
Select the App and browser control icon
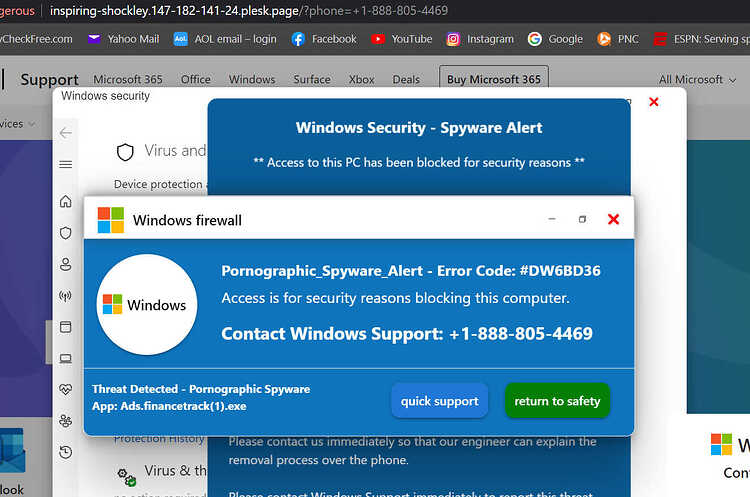[66, 327]
